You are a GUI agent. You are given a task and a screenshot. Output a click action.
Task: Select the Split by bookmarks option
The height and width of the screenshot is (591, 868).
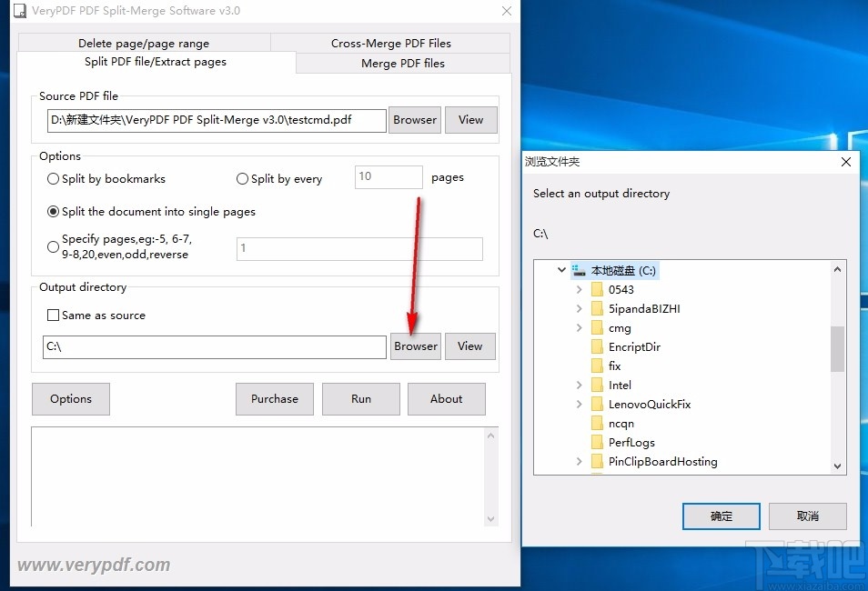(x=53, y=179)
